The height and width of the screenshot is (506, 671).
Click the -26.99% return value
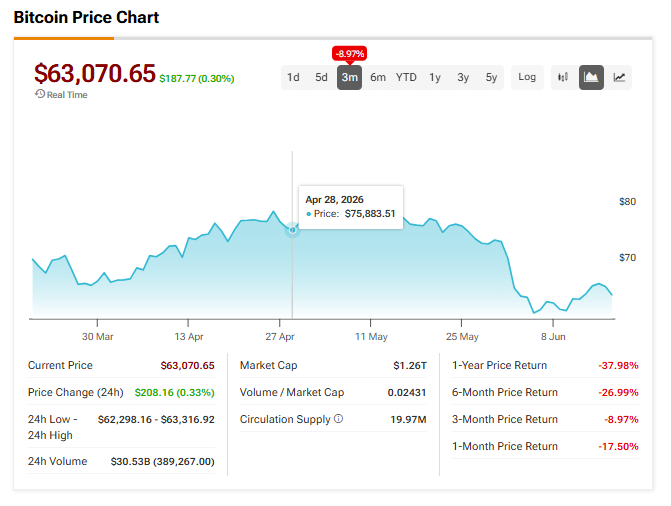[x=618, y=393]
